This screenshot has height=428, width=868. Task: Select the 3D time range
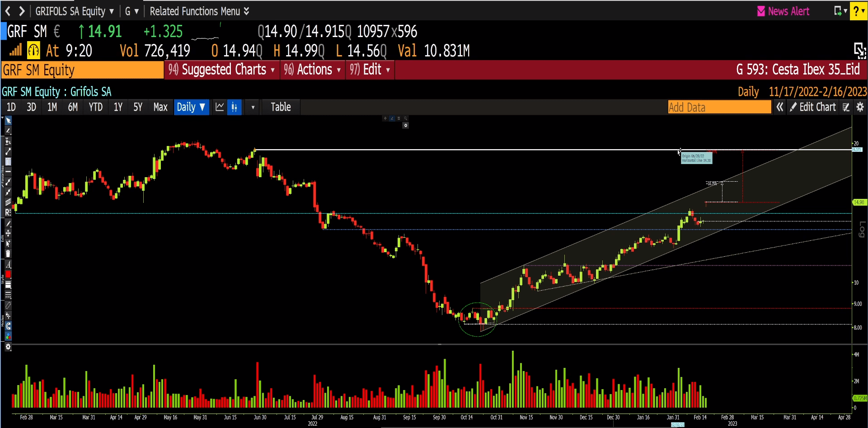point(31,107)
